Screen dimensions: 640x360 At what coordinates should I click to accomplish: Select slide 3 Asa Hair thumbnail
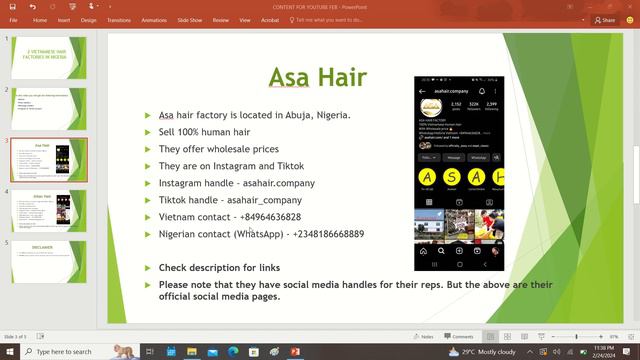click(49, 160)
